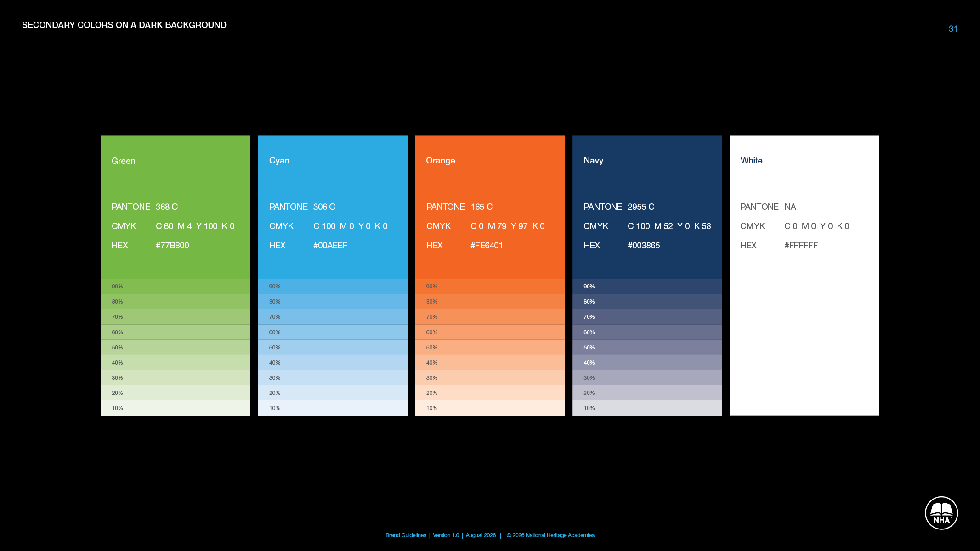The height and width of the screenshot is (551, 980).
Task: Pick the Navy 90% tint strip
Action: click(647, 287)
